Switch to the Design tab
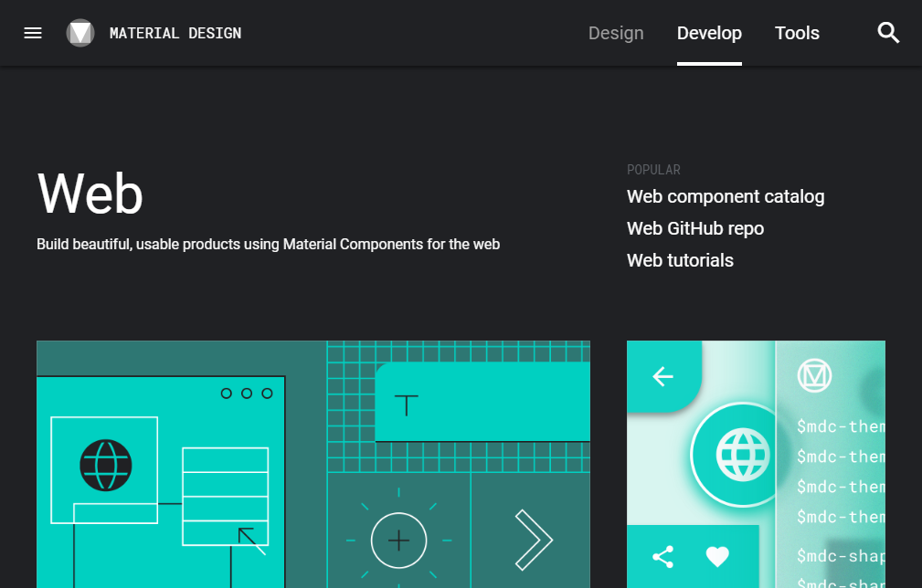This screenshot has width=922, height=588. pyautogui.click(x=616, y=33)
